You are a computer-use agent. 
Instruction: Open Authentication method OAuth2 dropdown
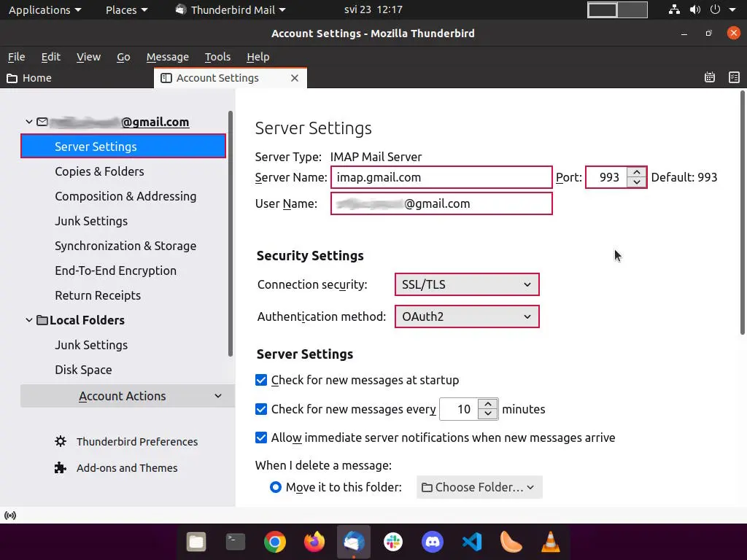pos(467,316)
